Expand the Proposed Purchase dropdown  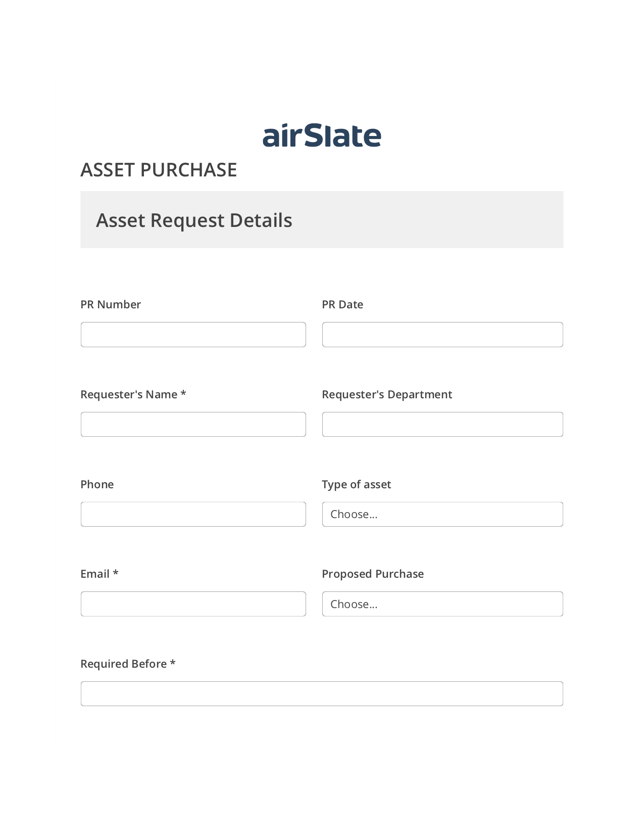click(x=442, y=604)
